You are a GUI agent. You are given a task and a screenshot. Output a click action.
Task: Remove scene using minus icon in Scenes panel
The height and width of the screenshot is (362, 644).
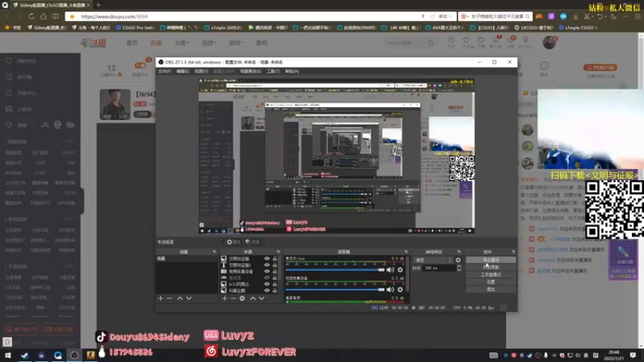[x=169, y=298]
